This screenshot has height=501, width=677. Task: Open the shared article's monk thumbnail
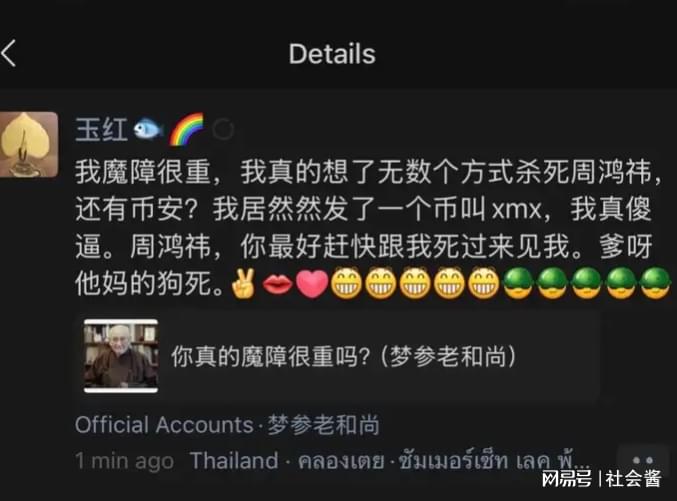click(121, 356)
